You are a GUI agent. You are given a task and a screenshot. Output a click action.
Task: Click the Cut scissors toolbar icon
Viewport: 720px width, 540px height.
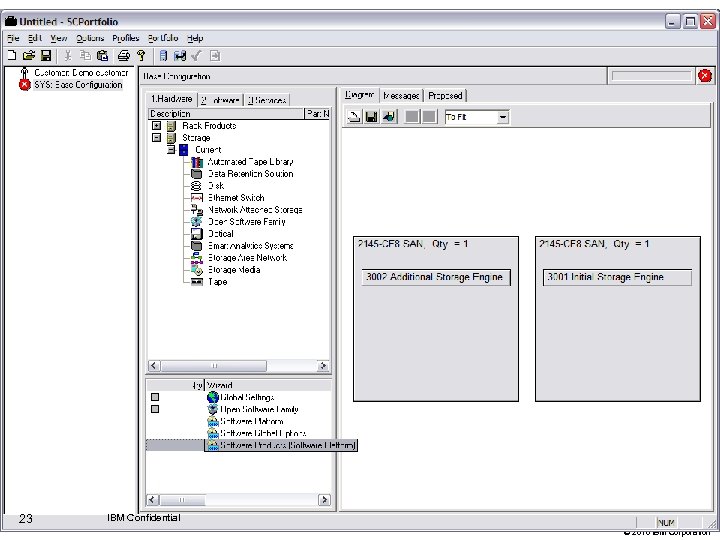(68, 56)
